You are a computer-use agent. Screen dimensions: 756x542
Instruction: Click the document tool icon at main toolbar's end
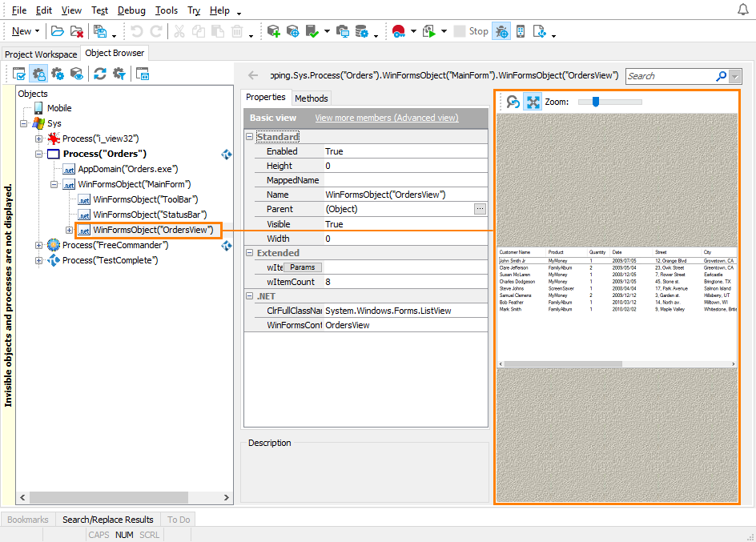[x=540, y=31]
